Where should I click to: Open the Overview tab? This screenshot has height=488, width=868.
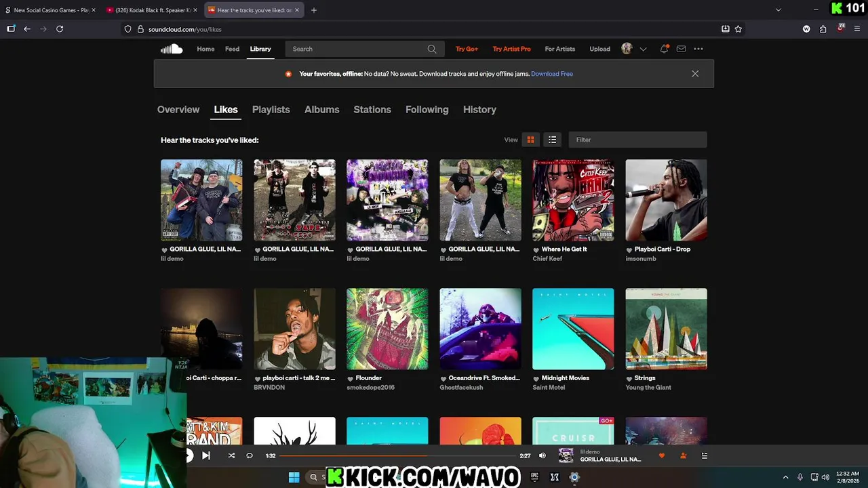point(178,109)
